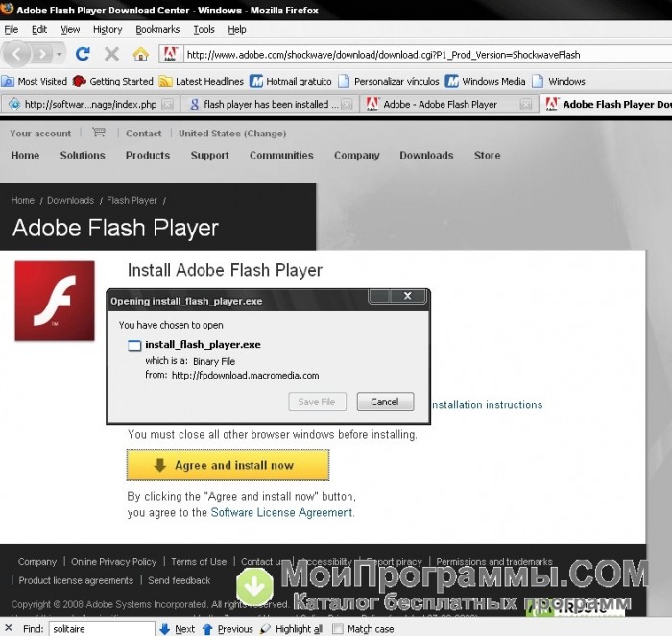Open the shopping cart icon
The width and height of the screenshot is (672, 636).
pos(99,132)
